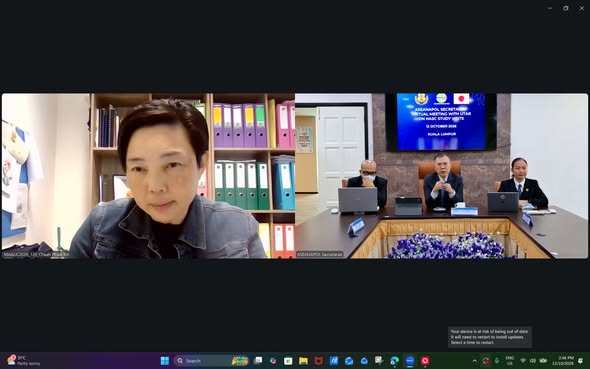Open File Explorer folder icon
This screenshot has height=369, width=590.
(303, 361)
